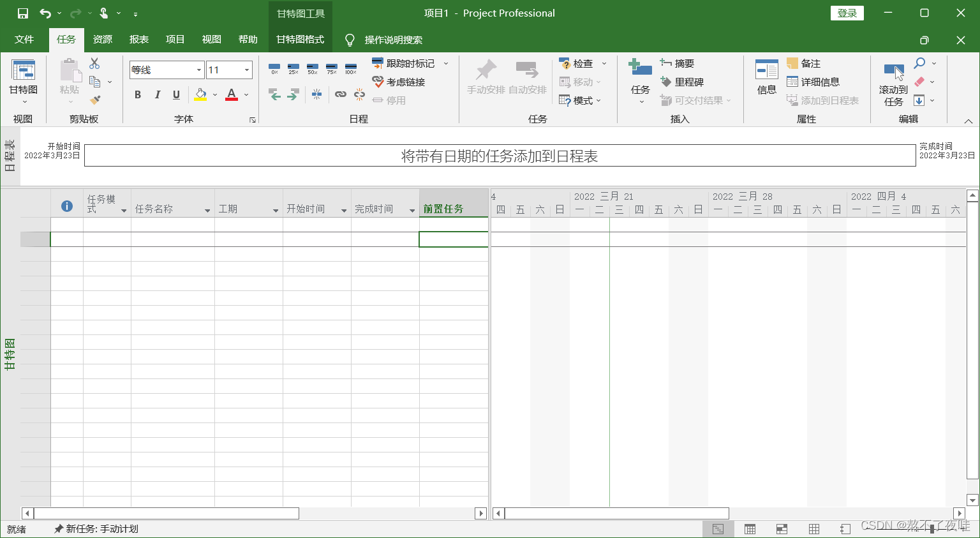Click the Summary (摘要) insert icon
The width and height of the screenshot is (980, 538).
666,63
